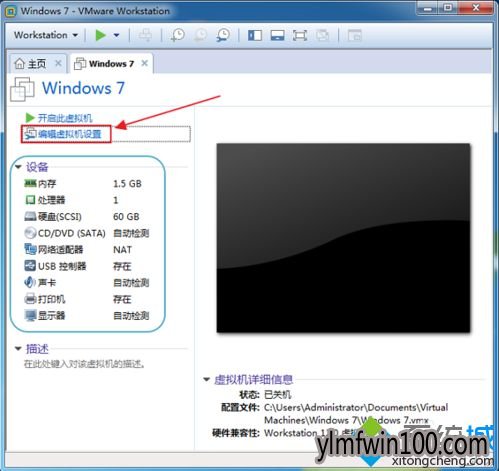
Task: Click the 硬盘(SCSI) hard disk icon
Action: tap(30, 216)
